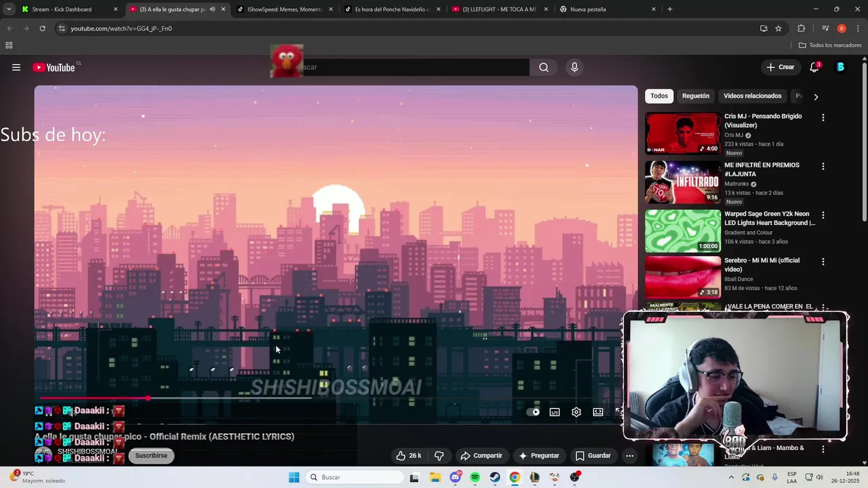Screen dimensions: 868x488
Task: Open options for Serebro Mi Mi Mi video
Action: click(x=823, y=262)
